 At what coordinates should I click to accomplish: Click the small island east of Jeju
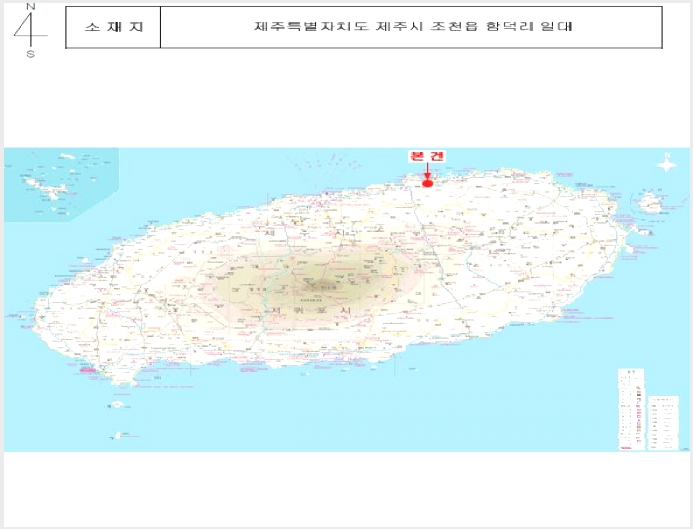click(x=649, y=204)
